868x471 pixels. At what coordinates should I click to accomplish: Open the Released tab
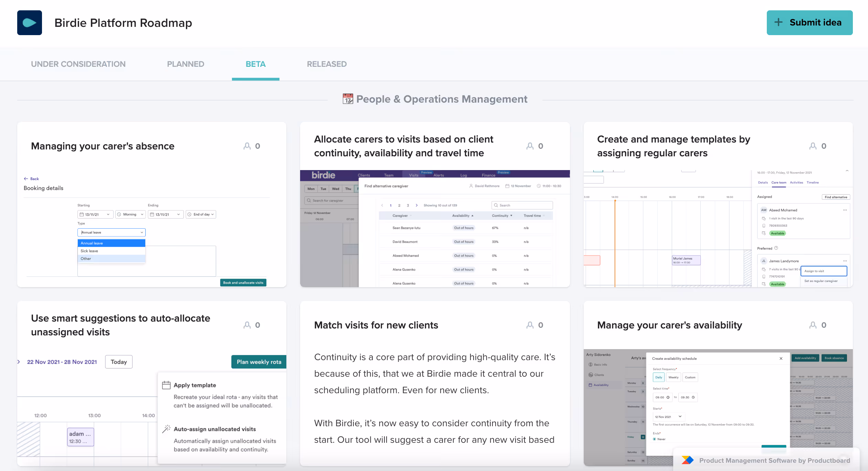tap(327, 64)
